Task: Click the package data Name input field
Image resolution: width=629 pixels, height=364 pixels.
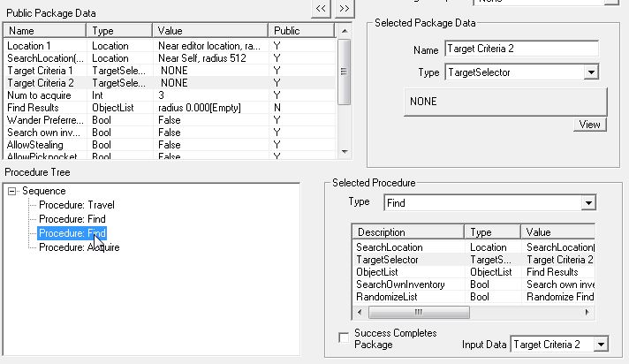Action: click(521, 49)
